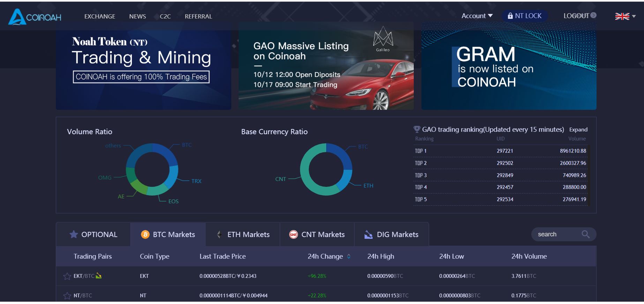Click the EKT/BTC trading pair link
Viewport: 644px width, 304px height.
coord(84,276)
